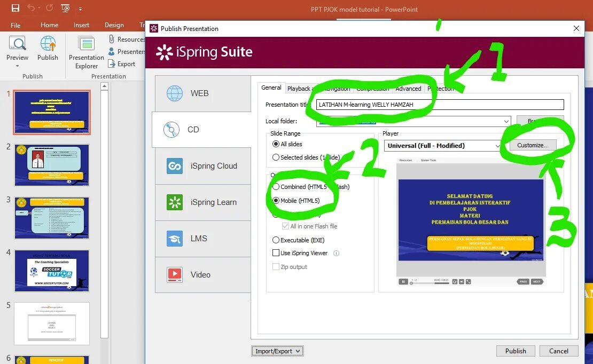Click the iSpring Preview ribbon icon

[x=18, y=44]
